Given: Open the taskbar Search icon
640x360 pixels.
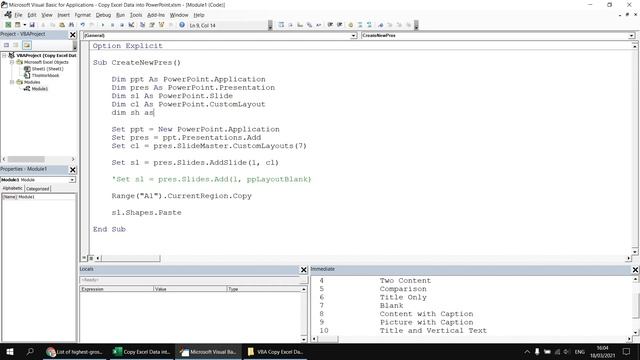Looking at the screenshot, I should point(30,351).
